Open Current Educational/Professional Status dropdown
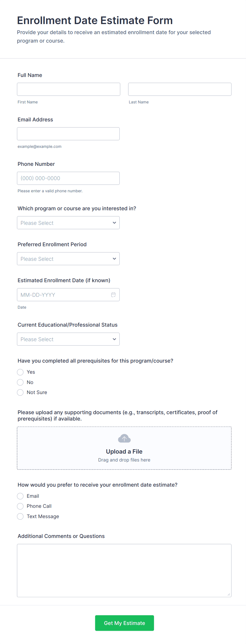This screenshot has width=246, height=644. (x=68, y=339)
